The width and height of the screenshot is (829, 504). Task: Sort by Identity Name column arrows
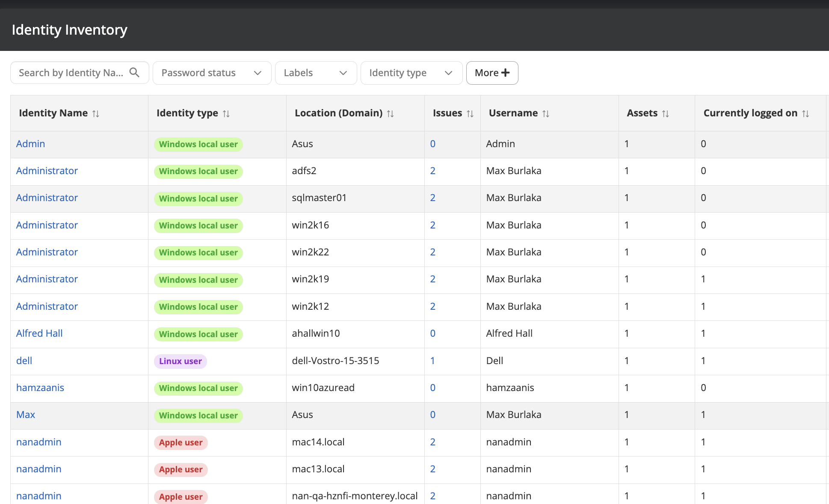coord(96,114)
